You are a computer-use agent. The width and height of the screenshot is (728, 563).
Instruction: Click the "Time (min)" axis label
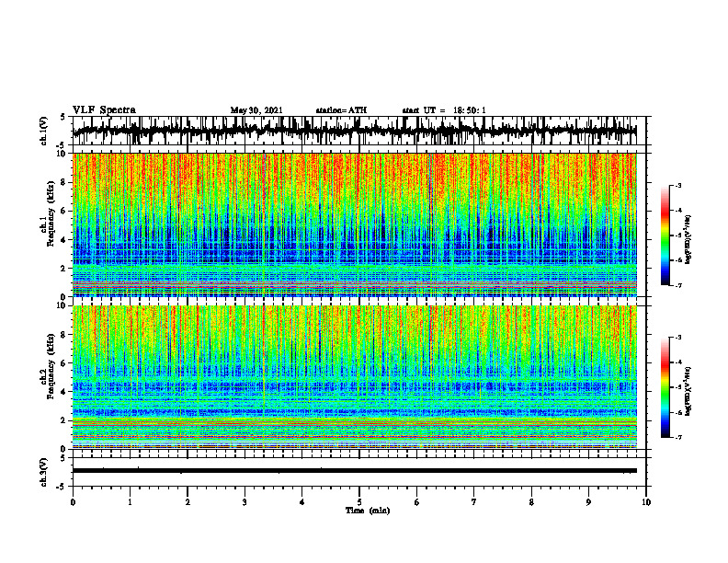[368, 511]
